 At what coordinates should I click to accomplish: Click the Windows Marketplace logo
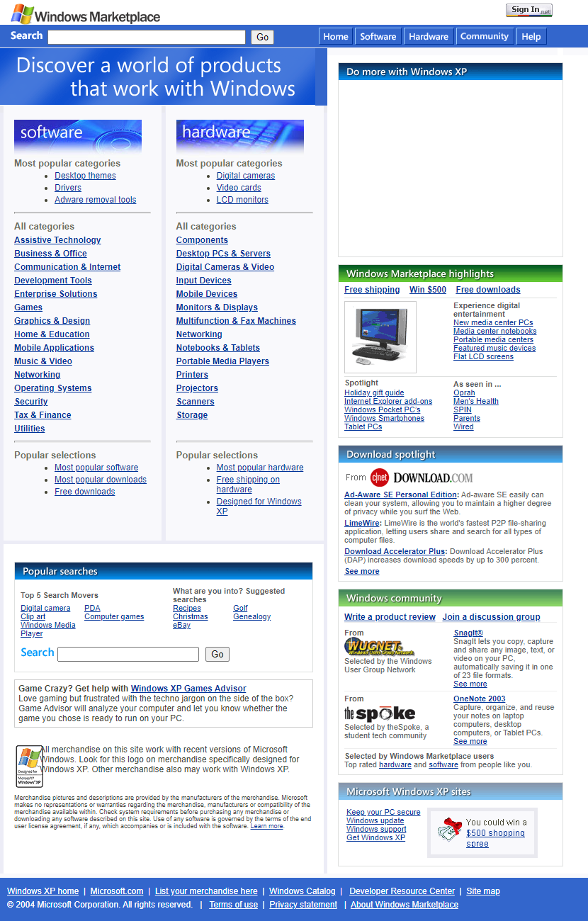(x=86, y=14)
